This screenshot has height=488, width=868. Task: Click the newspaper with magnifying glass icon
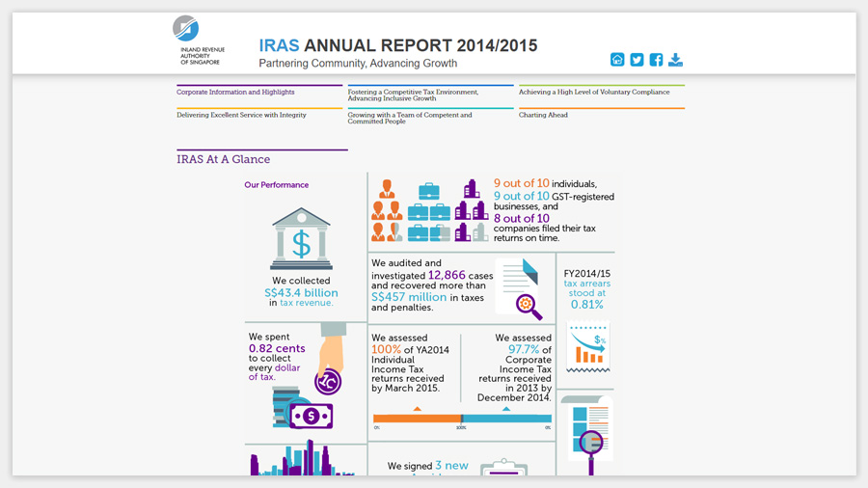coord(588,435)
